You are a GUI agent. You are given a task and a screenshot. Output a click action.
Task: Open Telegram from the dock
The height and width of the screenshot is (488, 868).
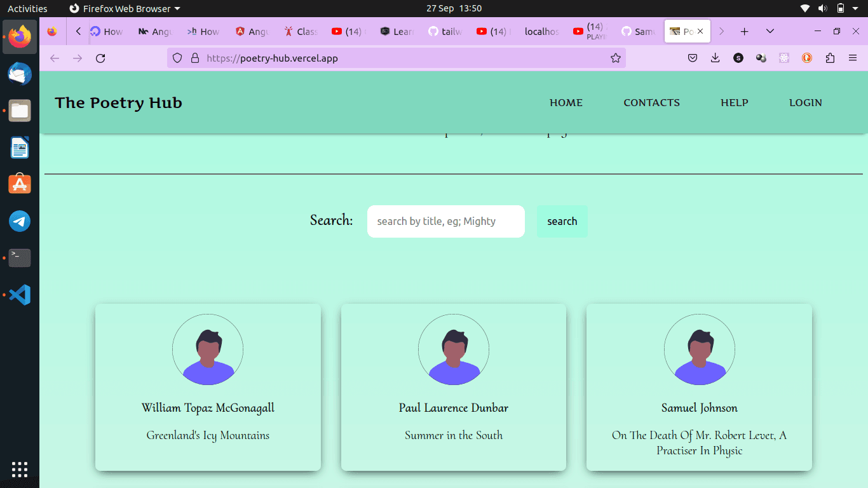click(x=20, y=221)
